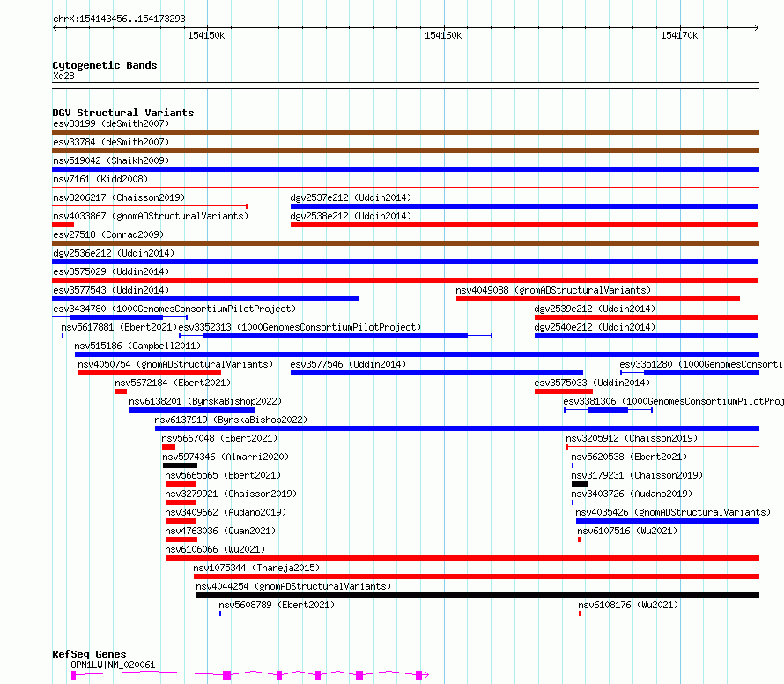This screenshot has width=784, height=684.
Task: Select nsv4033867 gnomAD variant label
Action: (151, 216)
